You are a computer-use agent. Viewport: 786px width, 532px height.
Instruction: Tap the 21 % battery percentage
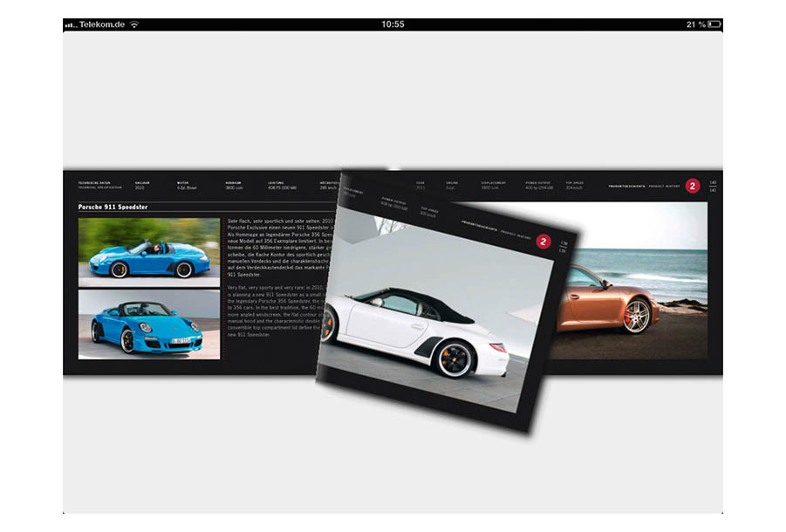[x=696, y=24]
